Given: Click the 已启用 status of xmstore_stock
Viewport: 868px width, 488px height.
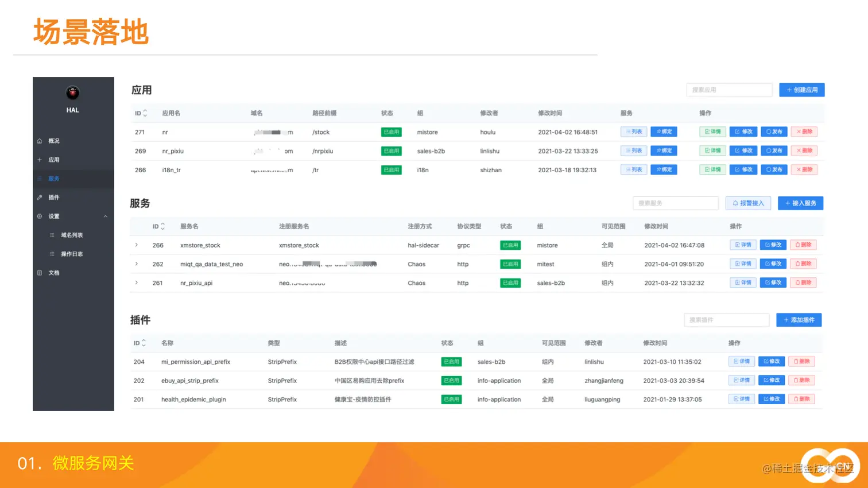Looking at the screenshot, I should pos(510,245).
